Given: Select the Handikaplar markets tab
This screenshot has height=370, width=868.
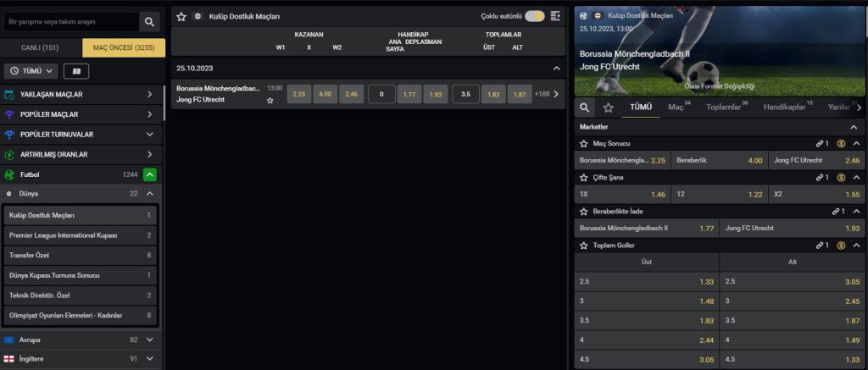Looking at the screenshot, I should (787, 108).
